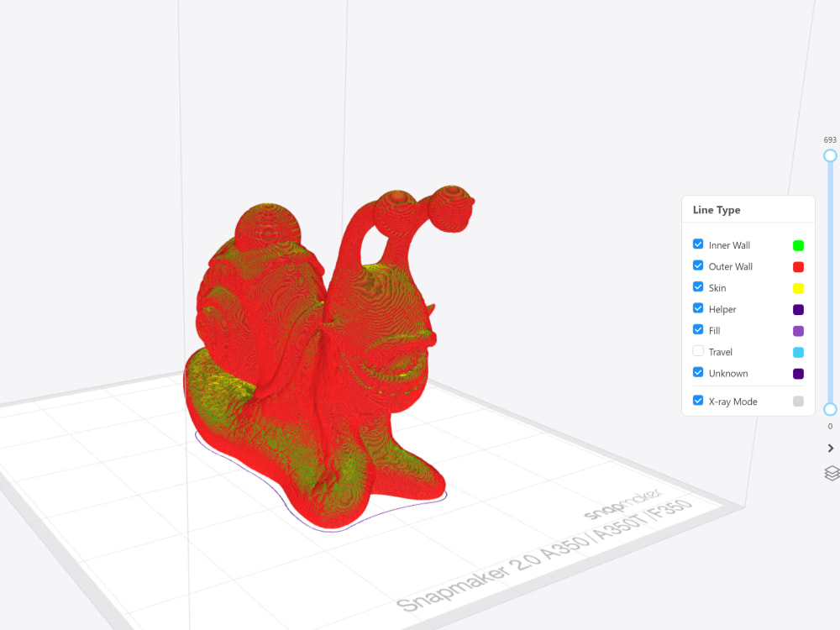Click the green Inner Wall color swatch

coord(798,245)
